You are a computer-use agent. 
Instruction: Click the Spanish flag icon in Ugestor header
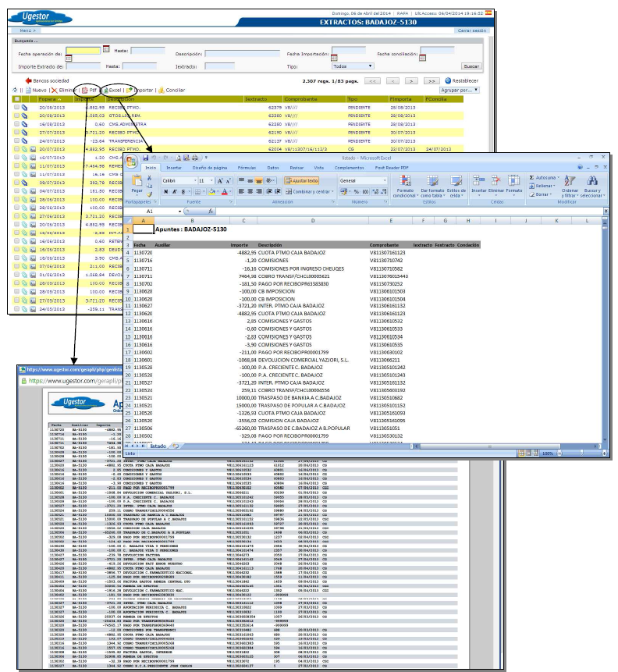pos(488,12)
